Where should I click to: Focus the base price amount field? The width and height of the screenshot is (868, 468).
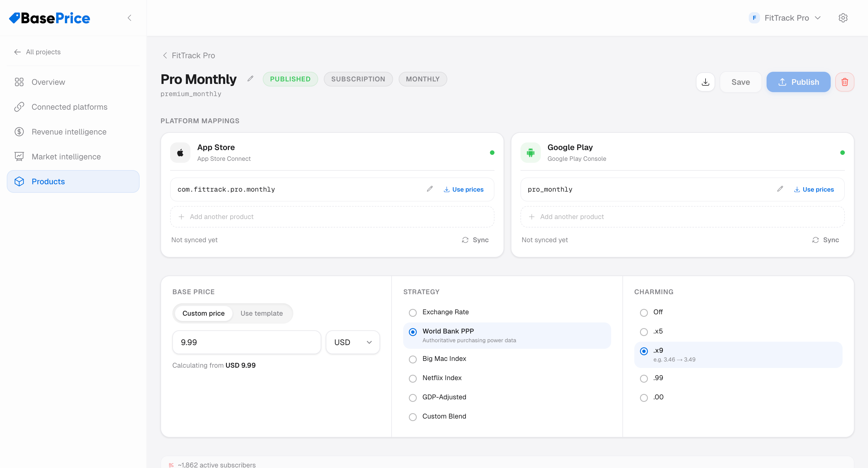[x=247, y=342]
